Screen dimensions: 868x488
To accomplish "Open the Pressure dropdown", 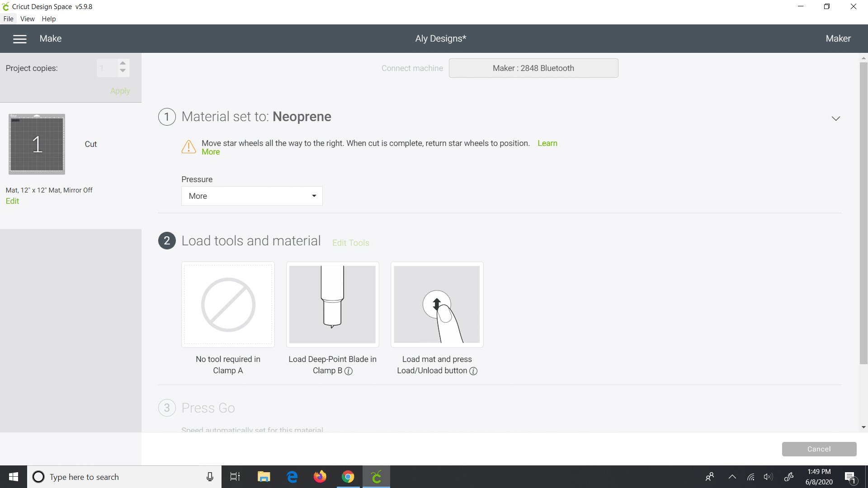I will [252, 196].
